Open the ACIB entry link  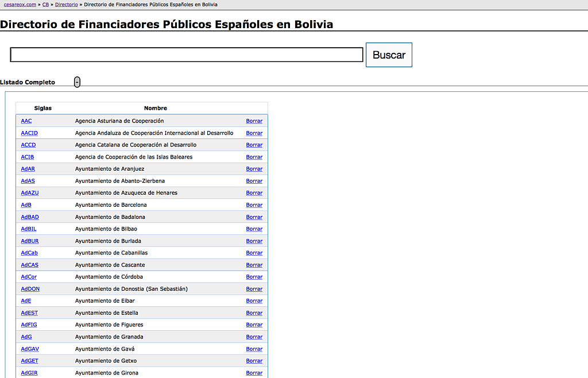(28, 157)
